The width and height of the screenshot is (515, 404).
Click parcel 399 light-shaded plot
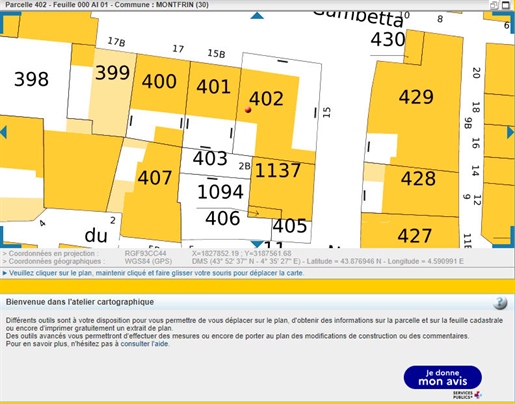112,73
